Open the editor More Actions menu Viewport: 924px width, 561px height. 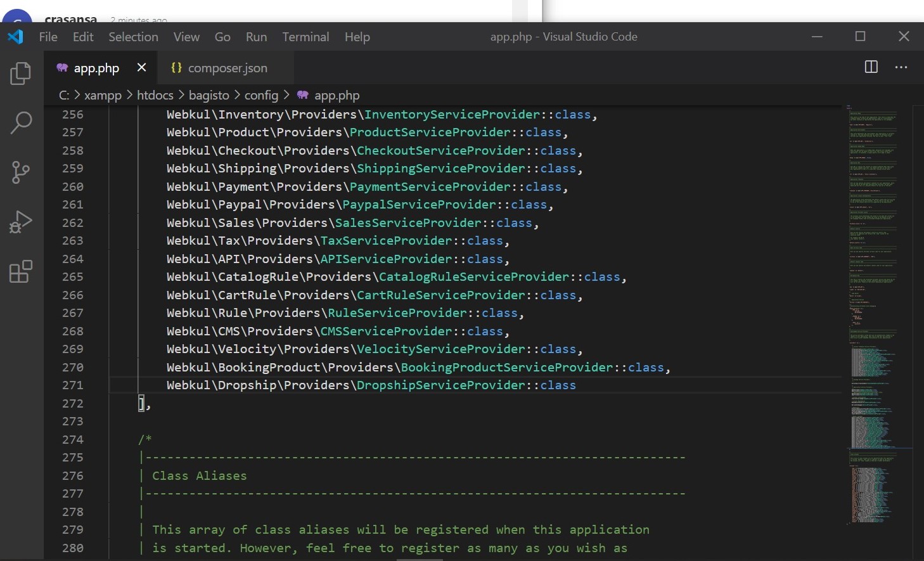click(x=901, y=67)
